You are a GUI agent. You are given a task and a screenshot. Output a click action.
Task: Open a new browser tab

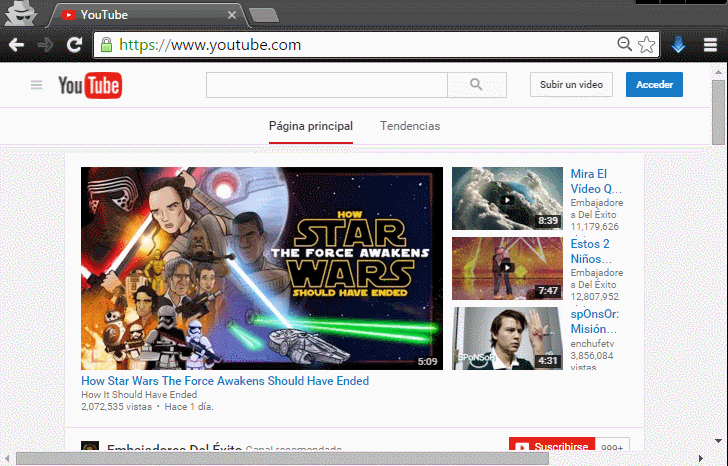pos(264,15)
